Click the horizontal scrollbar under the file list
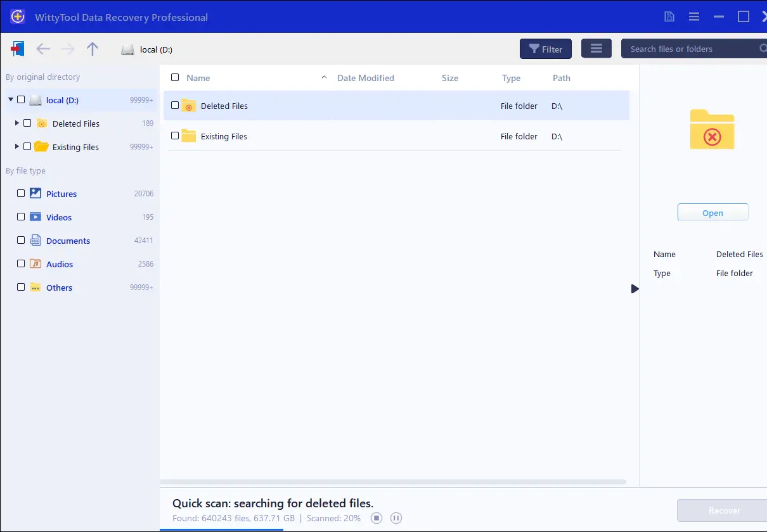 pos(393,482)
